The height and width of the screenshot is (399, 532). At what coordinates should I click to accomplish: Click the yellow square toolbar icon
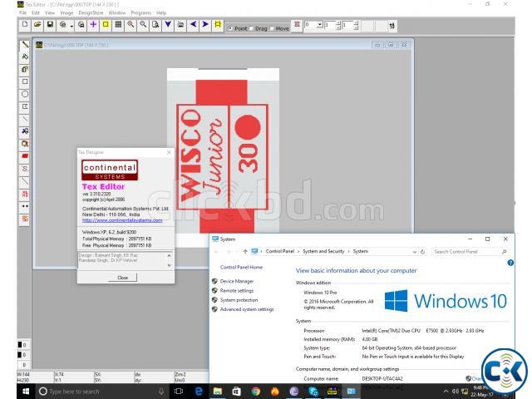[106, 25]
